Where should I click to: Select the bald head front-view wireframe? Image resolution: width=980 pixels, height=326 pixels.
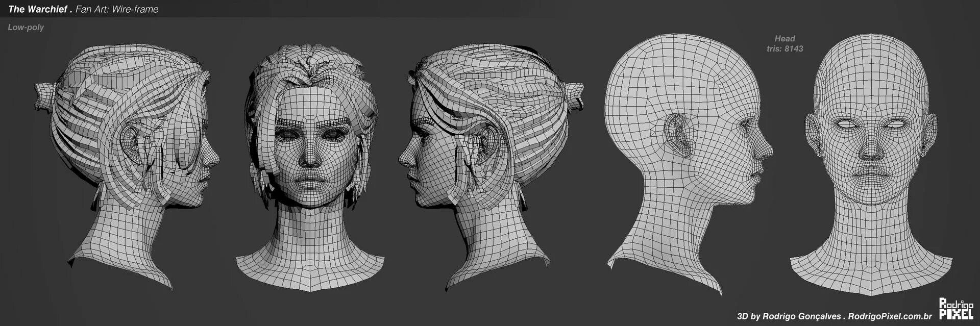[871, 164]
